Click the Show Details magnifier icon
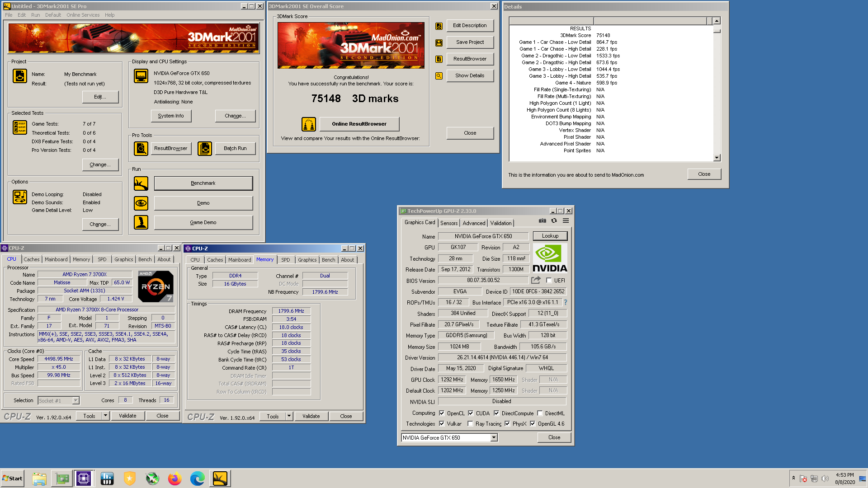Image resolution: width=868 pixels, height=488 pixels. [x=439, y=76]
